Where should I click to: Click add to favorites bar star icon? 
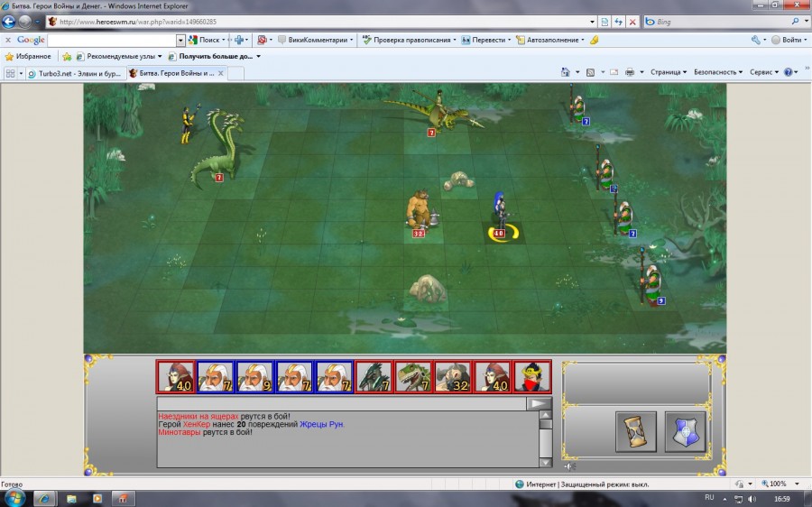point(67,56)
